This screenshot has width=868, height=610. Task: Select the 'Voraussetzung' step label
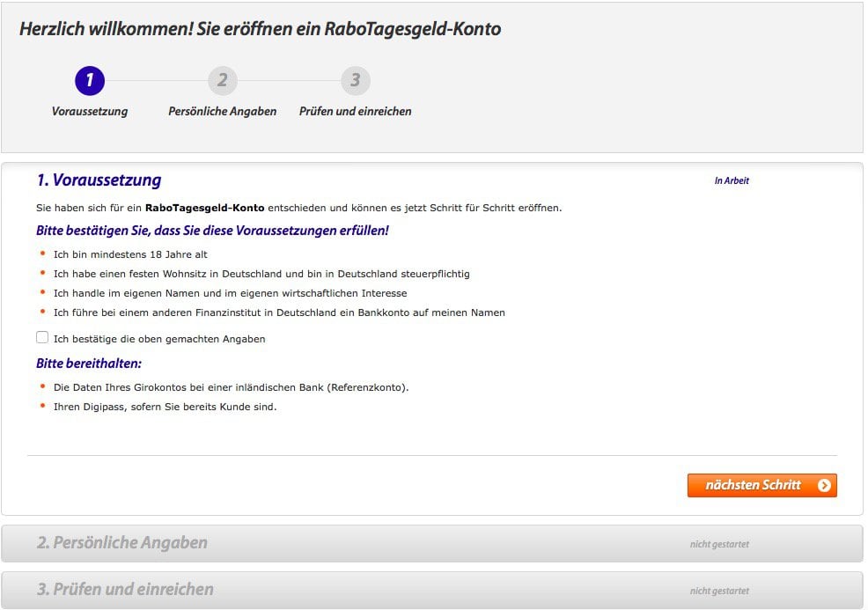(x=90, y=111)
